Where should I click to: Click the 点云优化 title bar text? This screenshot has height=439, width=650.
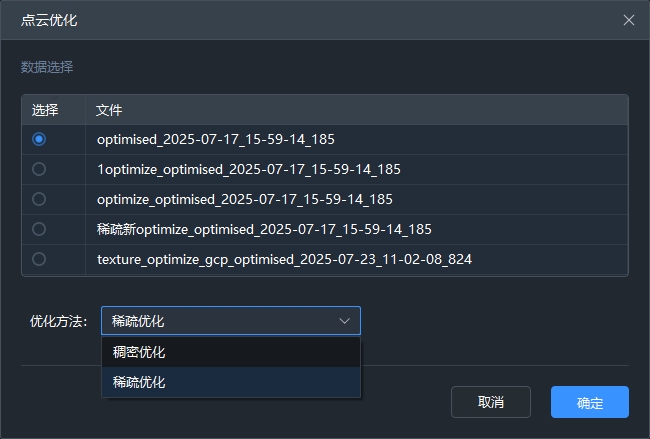(49, 20)
